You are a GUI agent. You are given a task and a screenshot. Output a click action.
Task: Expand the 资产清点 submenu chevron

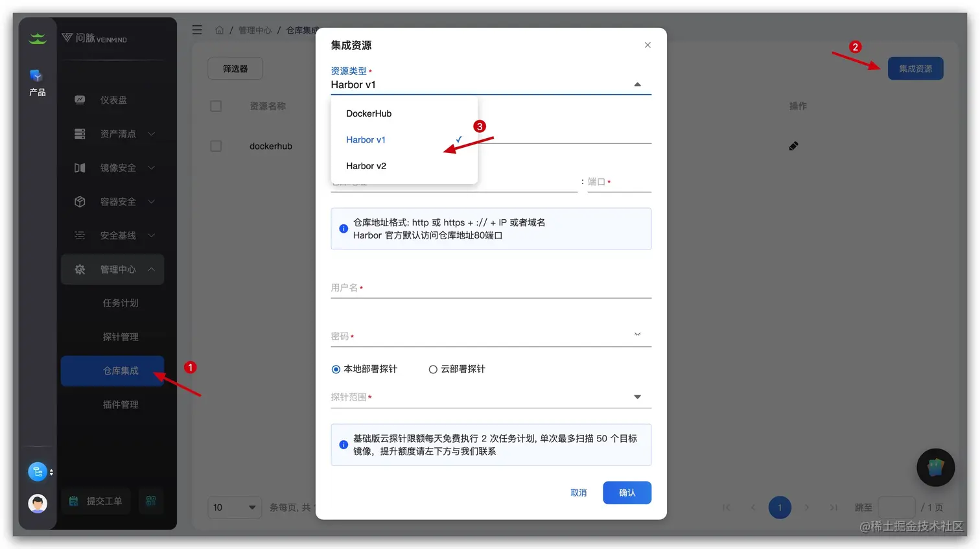(x=152, y=134)
